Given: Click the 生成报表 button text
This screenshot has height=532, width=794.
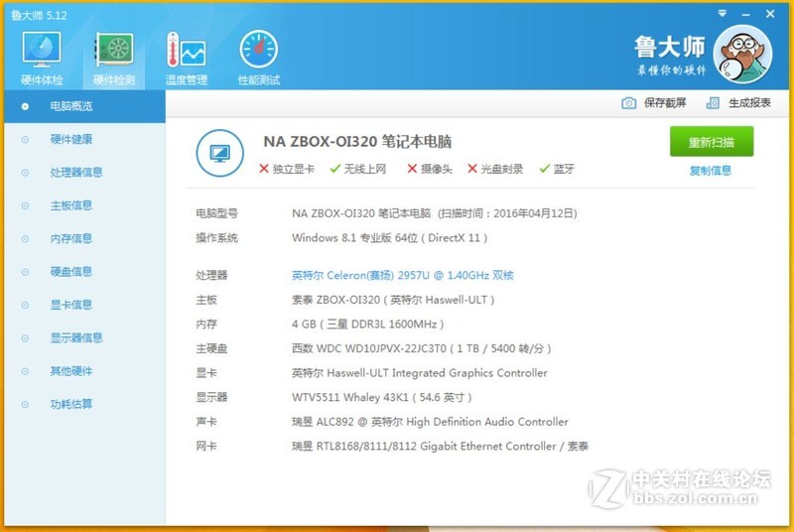Looking at the screenshot, I should 749,103.
